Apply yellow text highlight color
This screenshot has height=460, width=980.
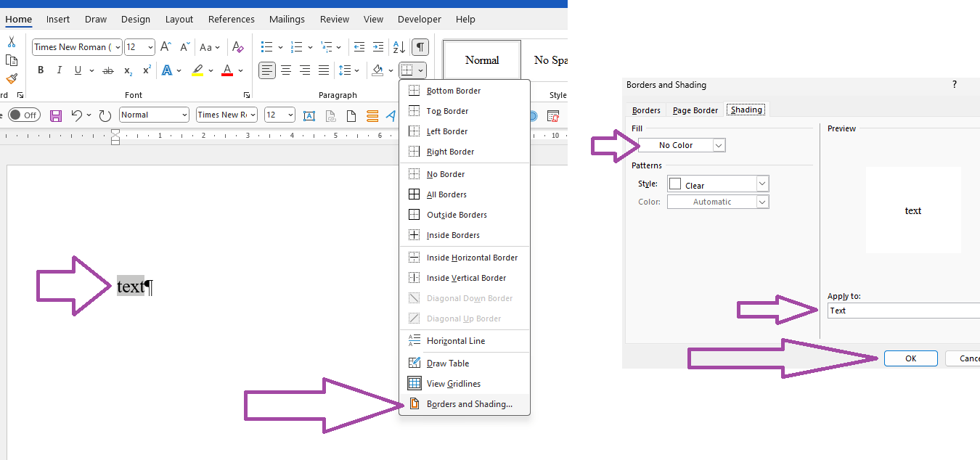click(197, 70)
